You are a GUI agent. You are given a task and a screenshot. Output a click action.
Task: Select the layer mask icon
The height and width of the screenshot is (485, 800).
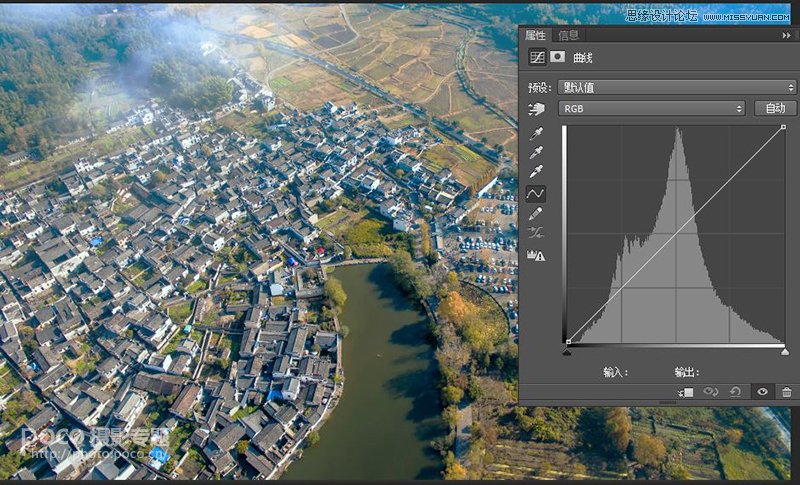(557, 57)
